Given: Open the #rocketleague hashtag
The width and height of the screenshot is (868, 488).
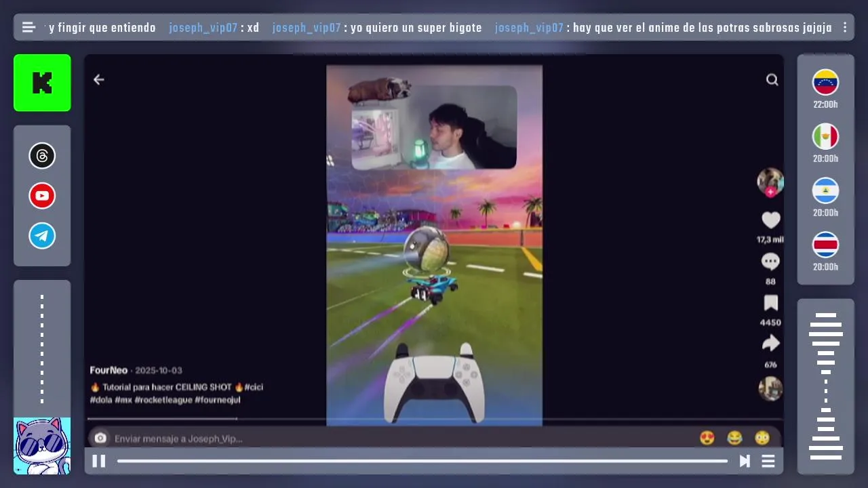Looking at the screenshot, I should click(163, 400).
